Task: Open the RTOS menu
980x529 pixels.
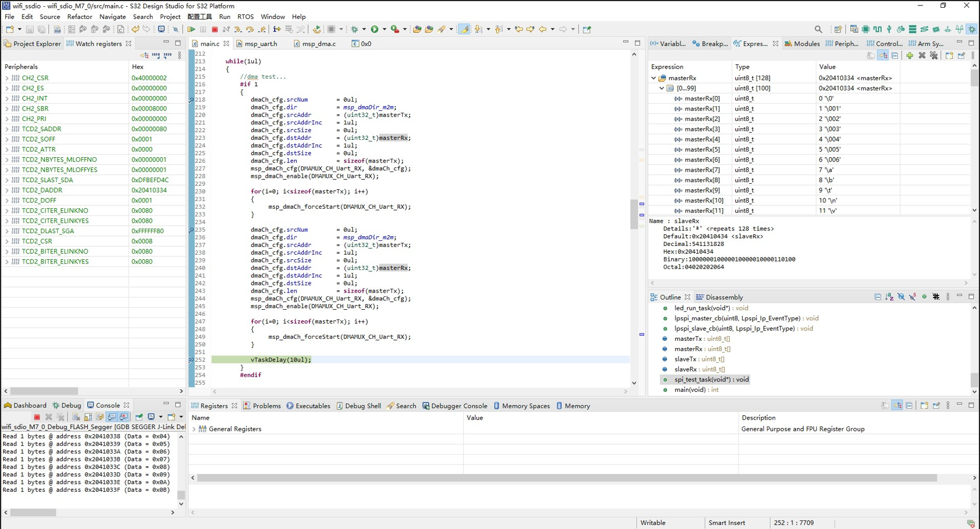Action: (245, 17)
